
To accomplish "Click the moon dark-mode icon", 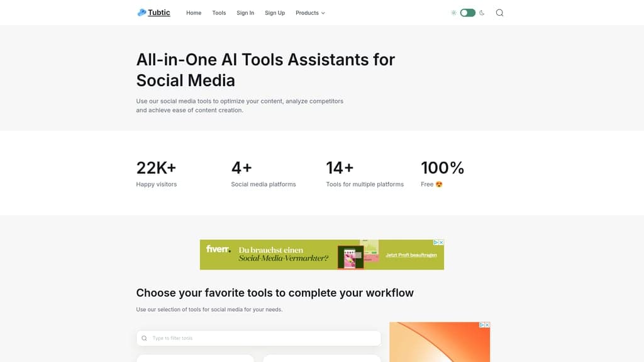I will (x=482, y=13).
